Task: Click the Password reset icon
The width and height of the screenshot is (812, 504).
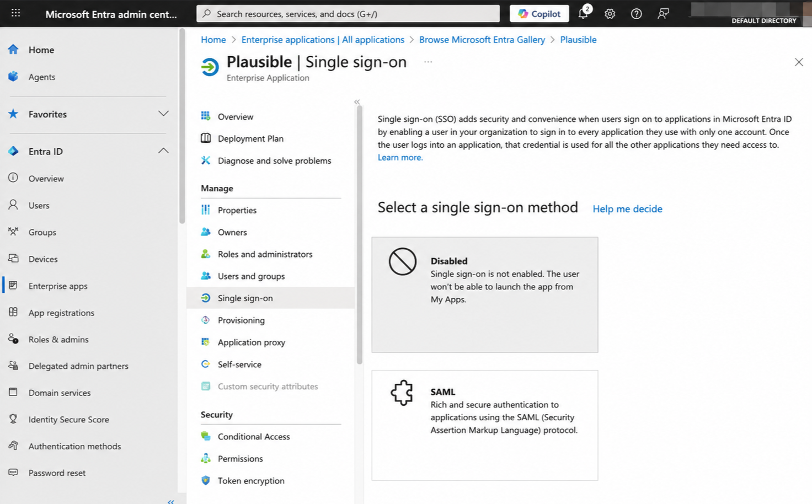Action: 13,472
